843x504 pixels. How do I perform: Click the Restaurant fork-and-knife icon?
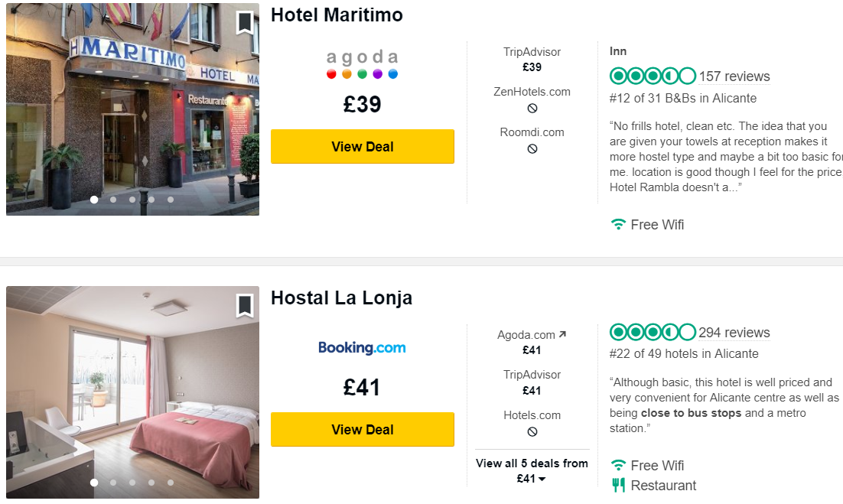(618, 485)
